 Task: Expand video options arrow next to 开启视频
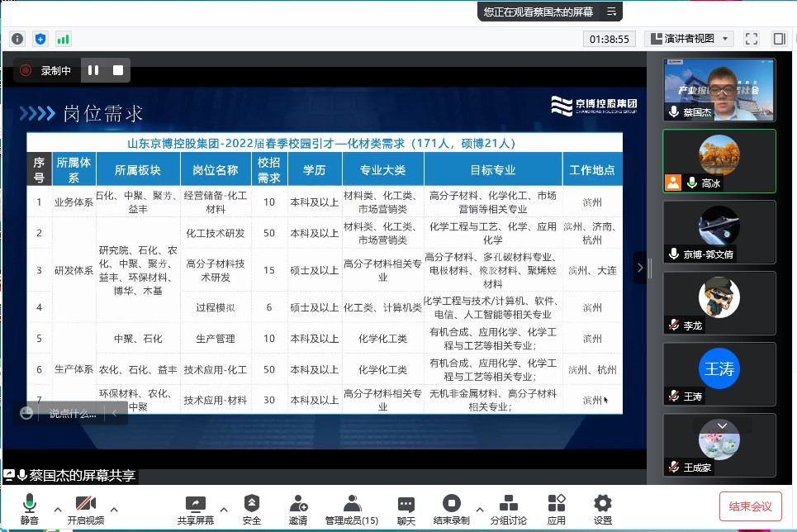click(x=114, y=509)
